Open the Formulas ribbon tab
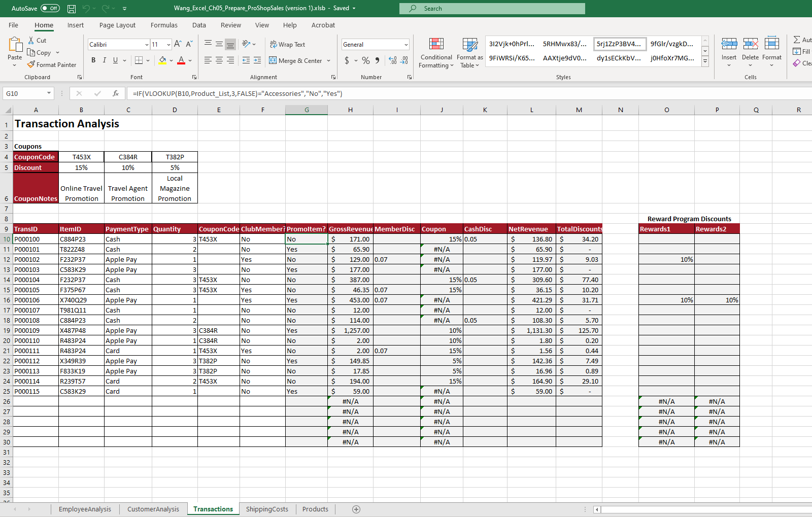The height and width of the screenshot is (517, 812). coord(164,25)
